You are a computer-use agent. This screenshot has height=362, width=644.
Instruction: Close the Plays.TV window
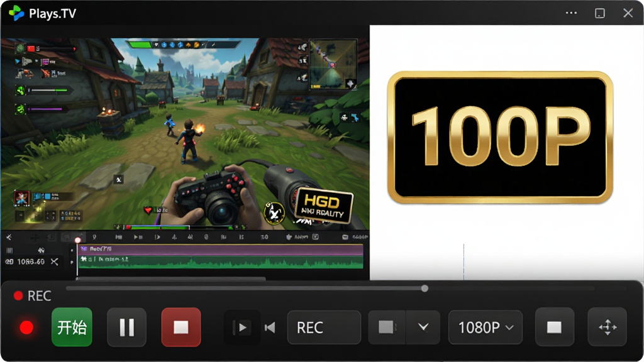click(628, 13)
